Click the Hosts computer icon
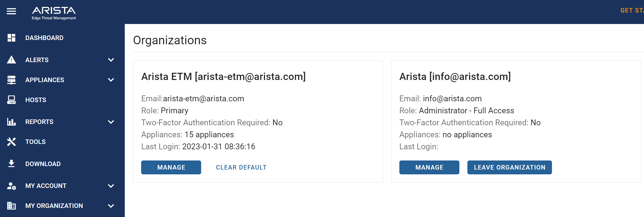The image size is (644, 217). click(11, 100)
